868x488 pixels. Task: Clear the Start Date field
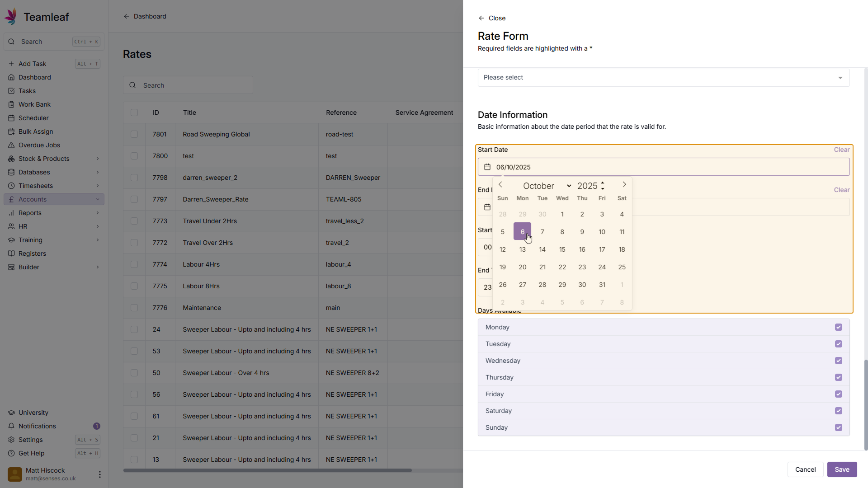click(x=841, y=150)
